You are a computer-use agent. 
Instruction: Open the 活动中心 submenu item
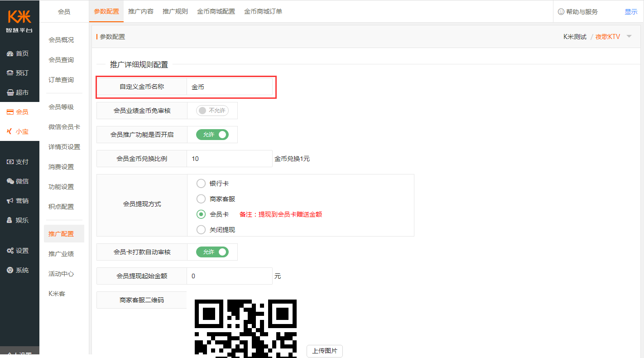(61, 274)
